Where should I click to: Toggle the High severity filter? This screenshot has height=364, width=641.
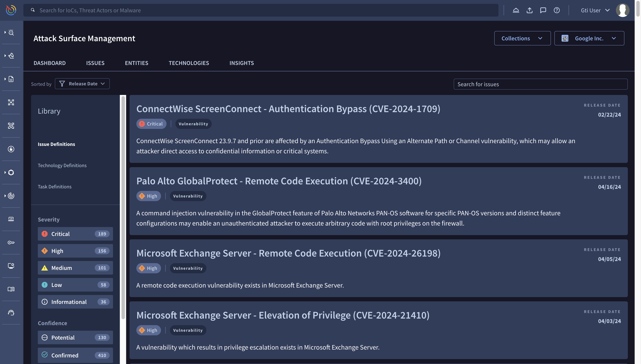(x=75, y=251)
